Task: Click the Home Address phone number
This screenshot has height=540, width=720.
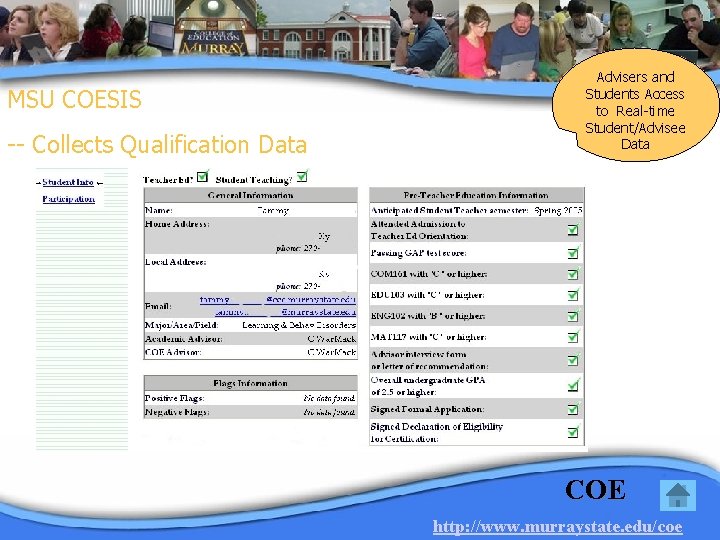Action: 298,248
